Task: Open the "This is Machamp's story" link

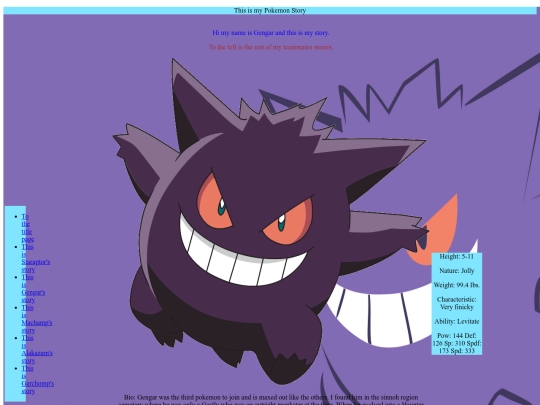Action: tap(37, 319)
